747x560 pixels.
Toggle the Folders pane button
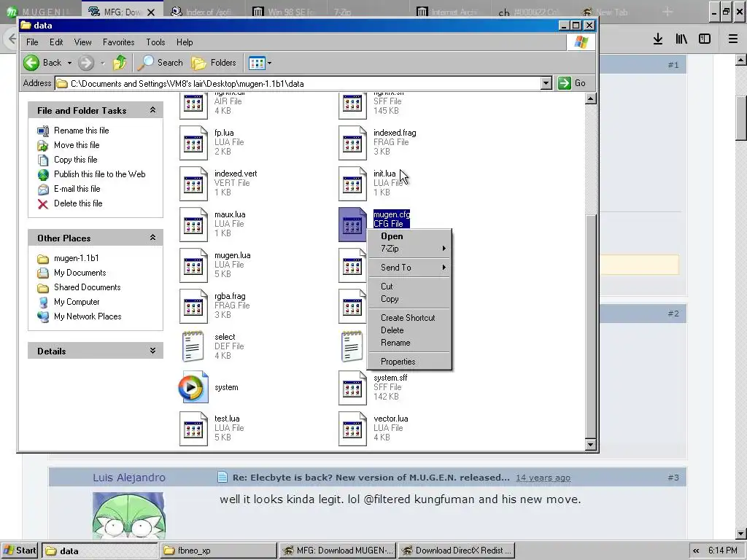[214, 63]
